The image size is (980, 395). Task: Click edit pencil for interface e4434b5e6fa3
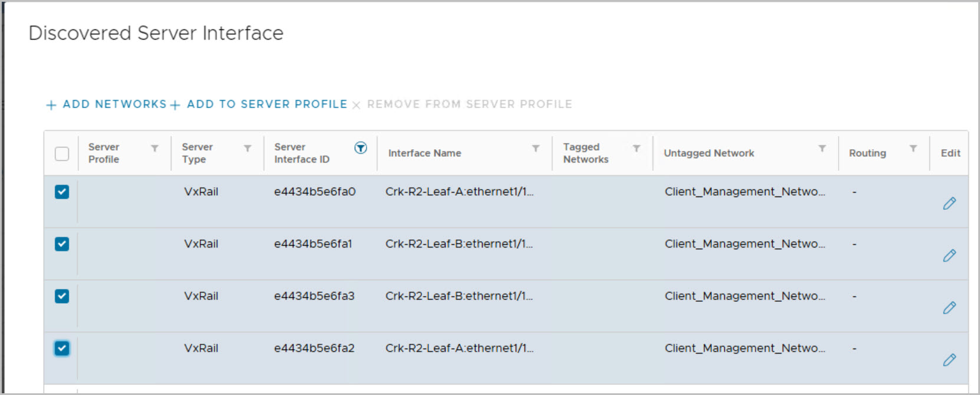click(x=949, y=308)
